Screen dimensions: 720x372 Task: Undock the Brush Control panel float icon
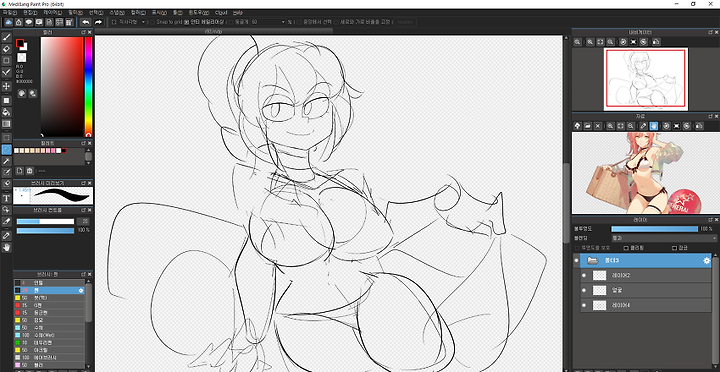(x=84, y=210)
